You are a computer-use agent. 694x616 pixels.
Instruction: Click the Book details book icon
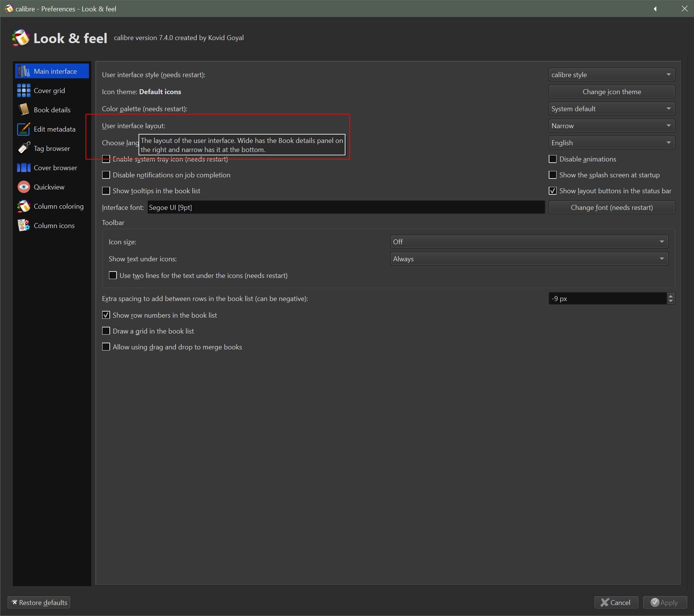24,110
